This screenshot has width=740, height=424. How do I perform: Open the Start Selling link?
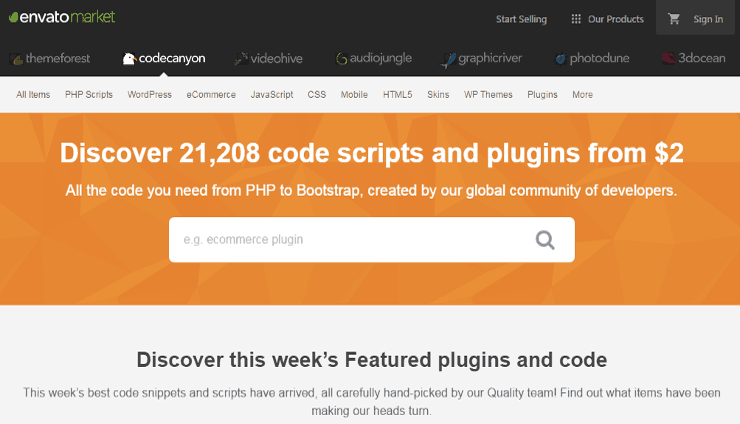tap(521, 19)
